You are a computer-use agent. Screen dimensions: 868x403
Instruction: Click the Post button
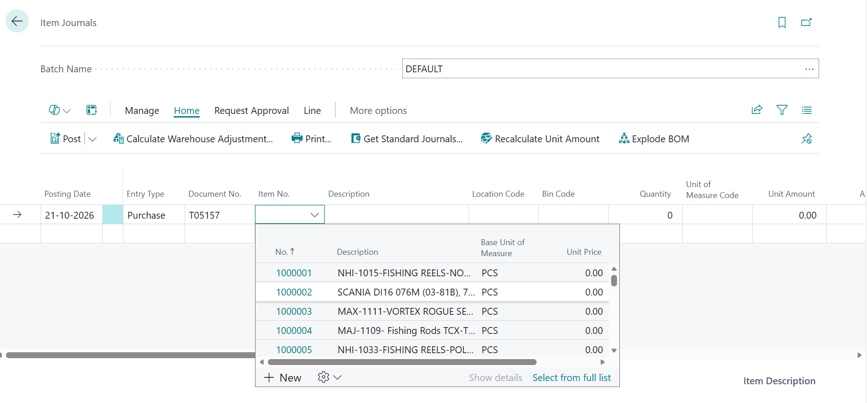[x=65, y=139]
